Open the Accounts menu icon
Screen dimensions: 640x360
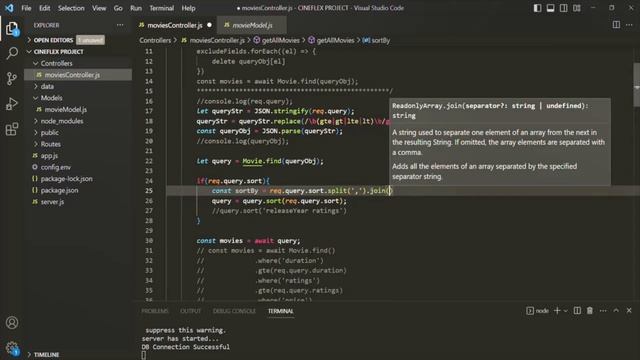coord(12,322)
